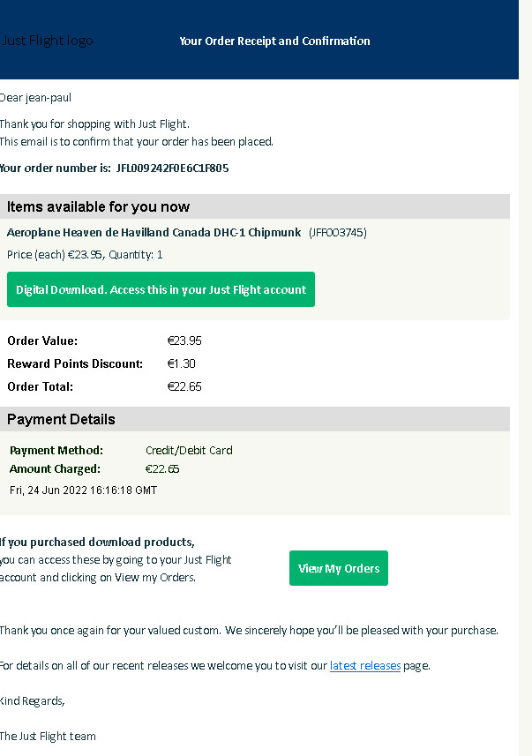Image resolution: width=532 pixels, height=756 pixels.
Task: Follow the latest releases link
Action: (x=365, y=665)
